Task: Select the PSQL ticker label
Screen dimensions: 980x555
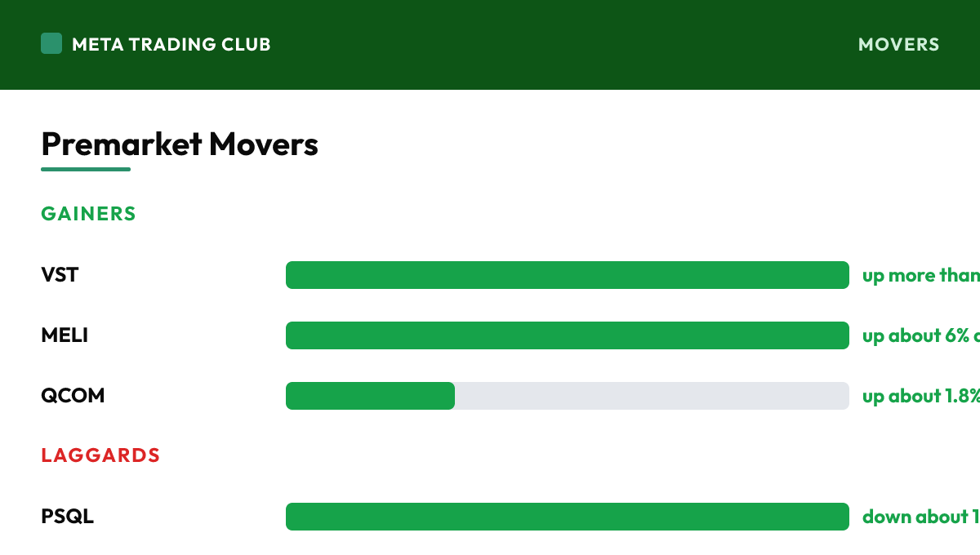Action: click(67, 517)
